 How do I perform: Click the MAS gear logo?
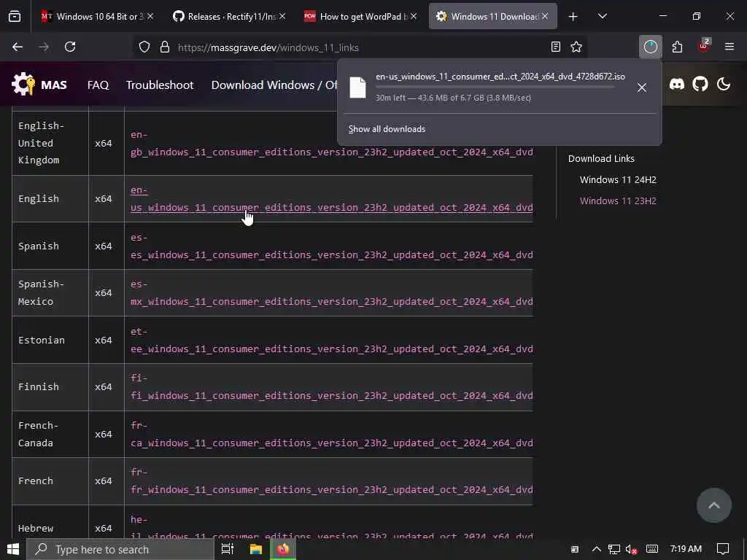click(23, 85)
